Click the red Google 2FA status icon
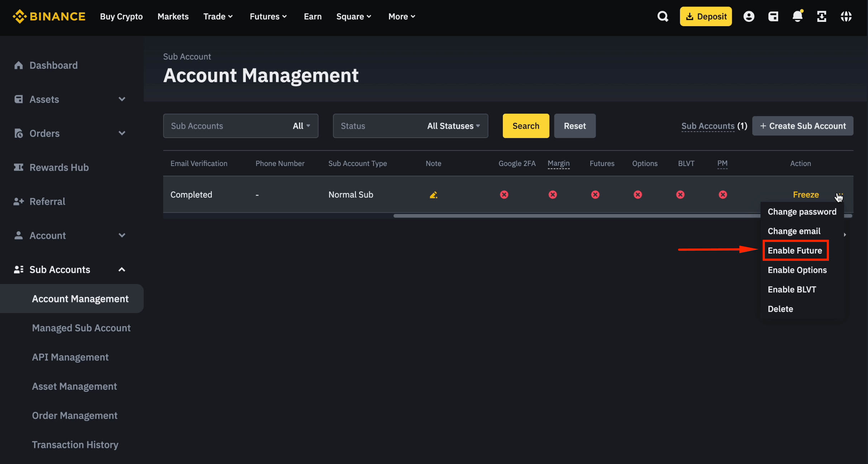 point(504,195)
